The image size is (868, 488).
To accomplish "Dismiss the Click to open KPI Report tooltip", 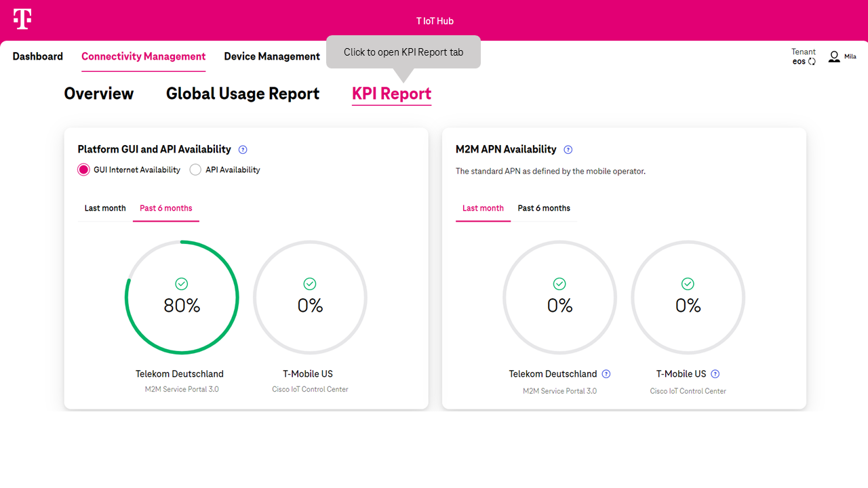I will pos(403,52).
